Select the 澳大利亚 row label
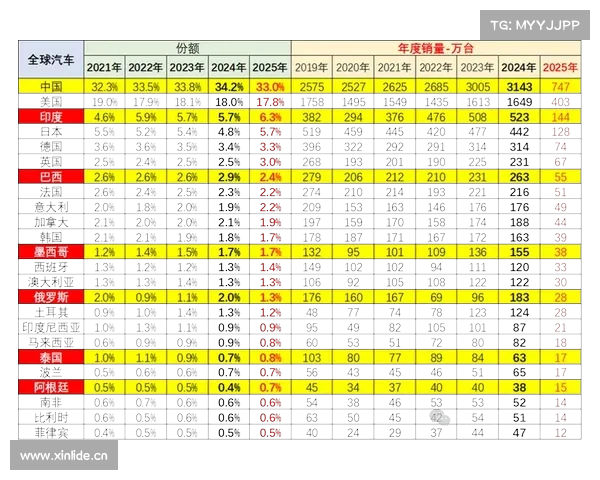Image resolution: width=600 pixels, height=480 pixels. [x=51, y=282]
